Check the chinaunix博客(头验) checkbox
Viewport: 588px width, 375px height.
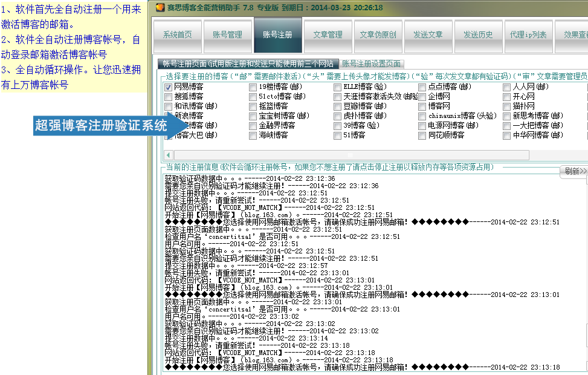pyautogui.click(x=422, y=116)
